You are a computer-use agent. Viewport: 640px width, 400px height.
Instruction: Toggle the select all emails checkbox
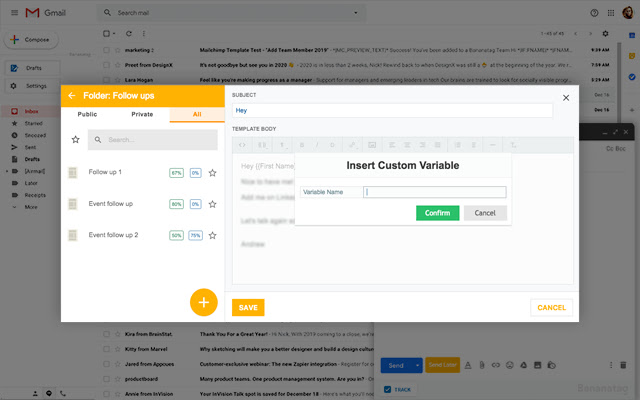tap(107, 33)
